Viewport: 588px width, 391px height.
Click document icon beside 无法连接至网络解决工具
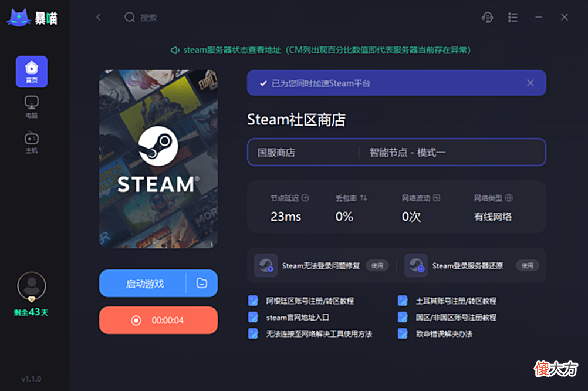(253, 333)
